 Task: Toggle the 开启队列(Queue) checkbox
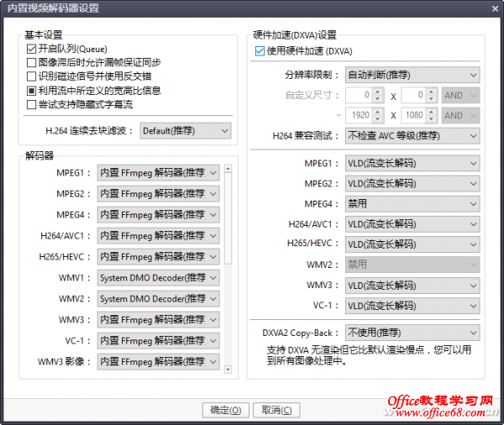click(x=31, y=50)
